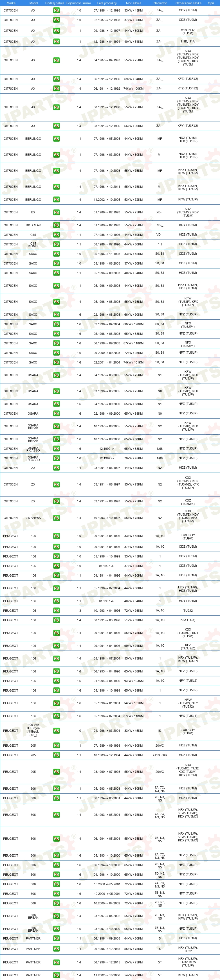Viewport: 220px width, 980px height.
Task: Click fuel icon in Peugeot 106 TU2J2 row
Action: click(56, 611)
